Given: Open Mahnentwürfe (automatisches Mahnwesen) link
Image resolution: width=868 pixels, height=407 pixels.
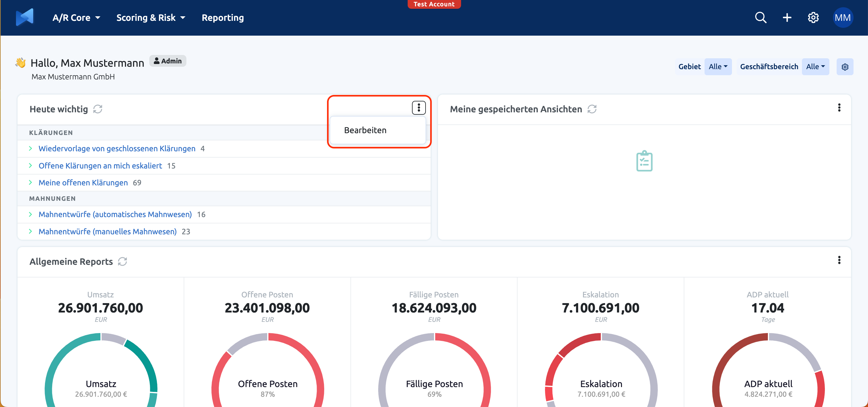Looking at the screenshot, I should 115,214.
